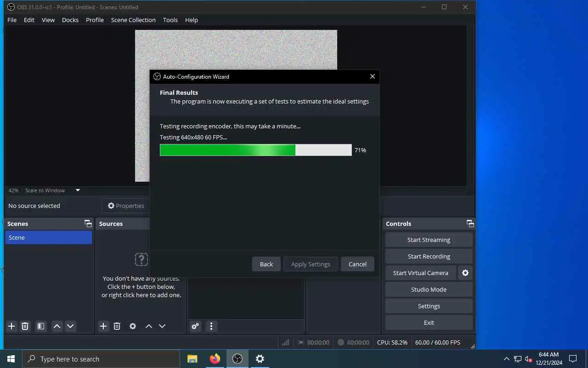Open virtual camera settings gear
This screenshot has width=588, height=368.
coord(465,273)
